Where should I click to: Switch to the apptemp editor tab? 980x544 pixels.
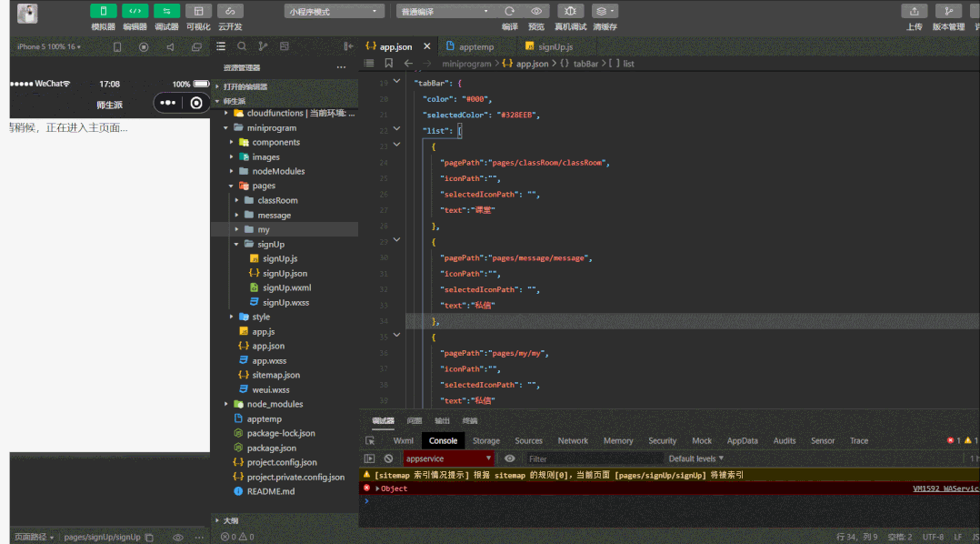pos(475,47)
